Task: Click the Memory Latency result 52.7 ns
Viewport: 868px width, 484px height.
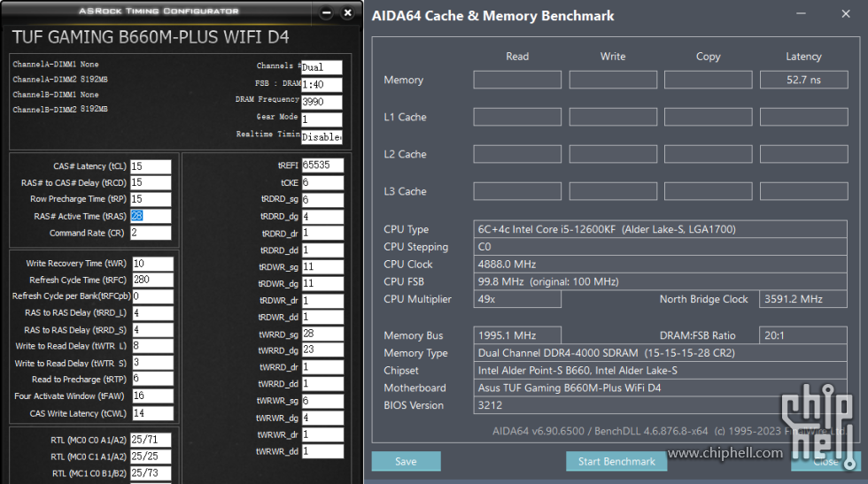Action: coord(804,80)
